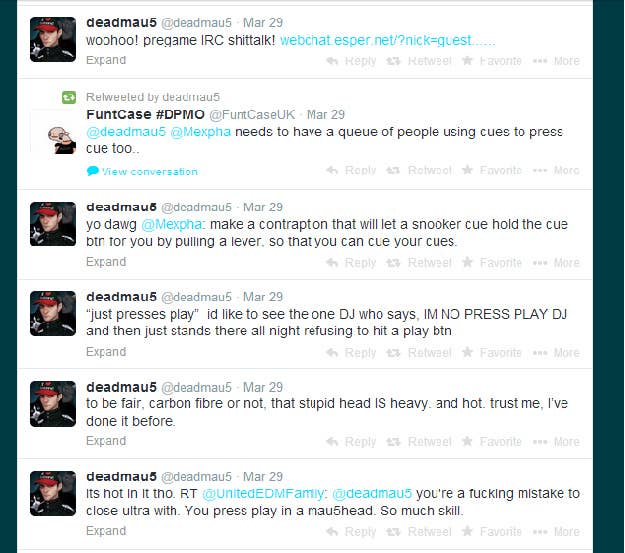625x553 pixels.
Task: Open More options on FuntCase tweet
Action: 556,170
